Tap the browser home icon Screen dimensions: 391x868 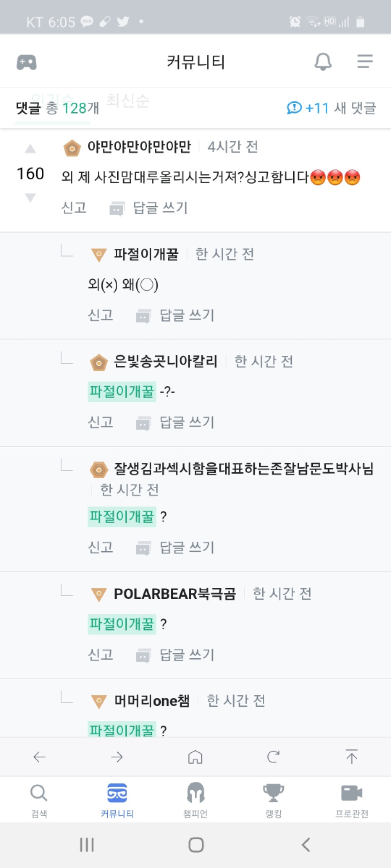tap(195, 757)
